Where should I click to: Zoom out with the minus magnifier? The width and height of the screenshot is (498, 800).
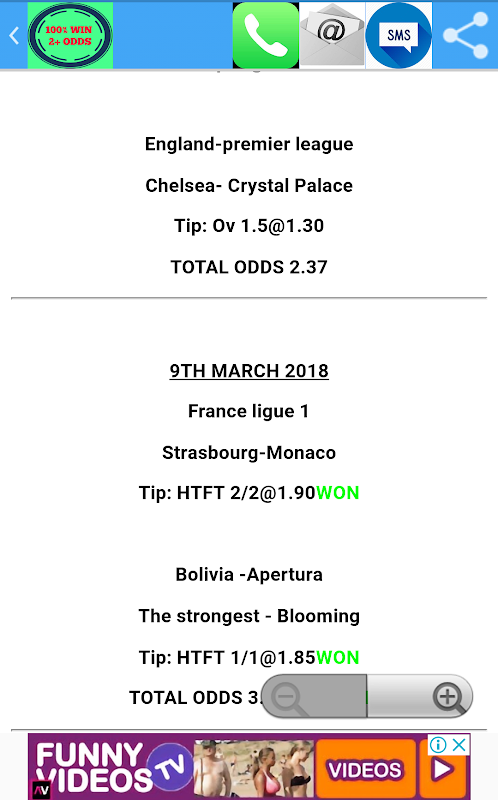click(x=289, y=697)
